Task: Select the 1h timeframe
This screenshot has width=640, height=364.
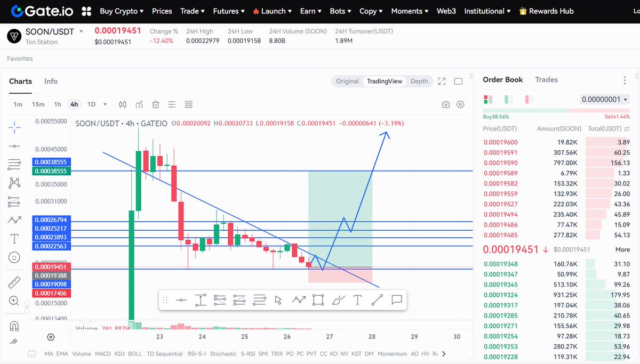Action: tap(58, 104)
